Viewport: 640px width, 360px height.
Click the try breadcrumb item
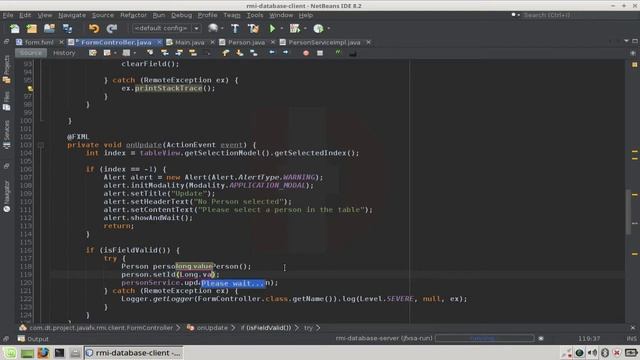[308, 328]
